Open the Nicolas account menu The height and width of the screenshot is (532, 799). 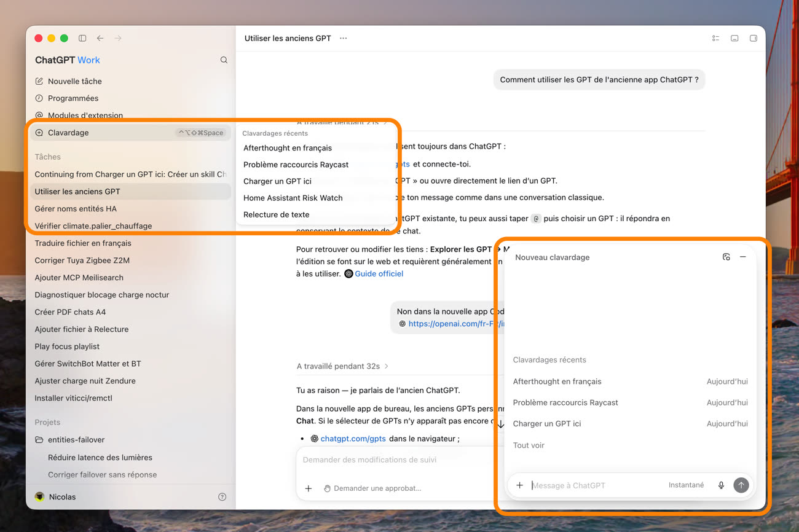click(x=55, y=497)
